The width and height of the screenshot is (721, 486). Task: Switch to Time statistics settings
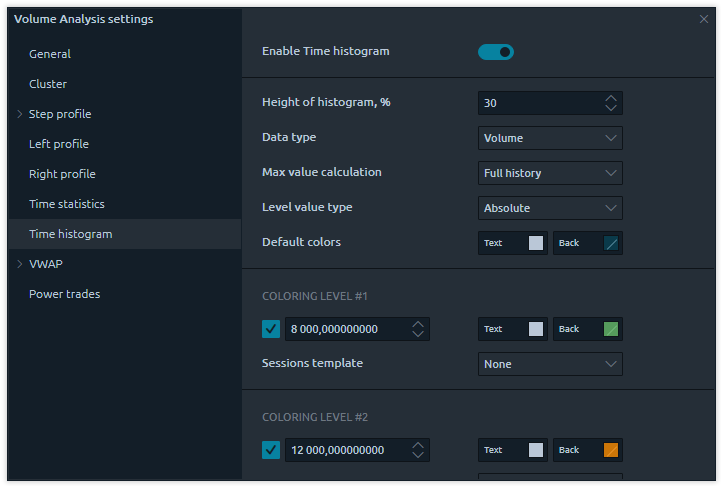66,204
